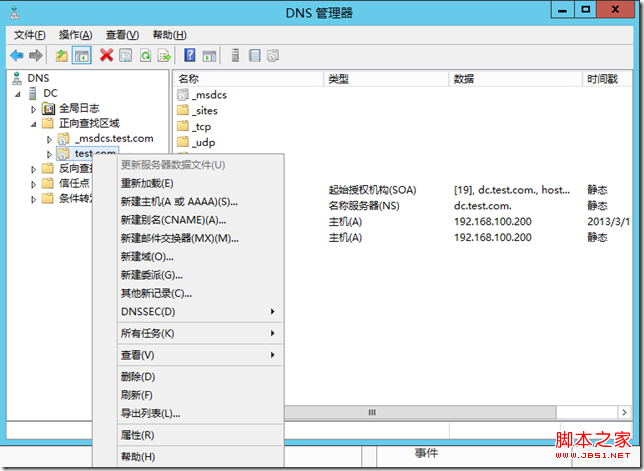
Task: Expand the 反向查找区域 node
Action: point(34,169)
